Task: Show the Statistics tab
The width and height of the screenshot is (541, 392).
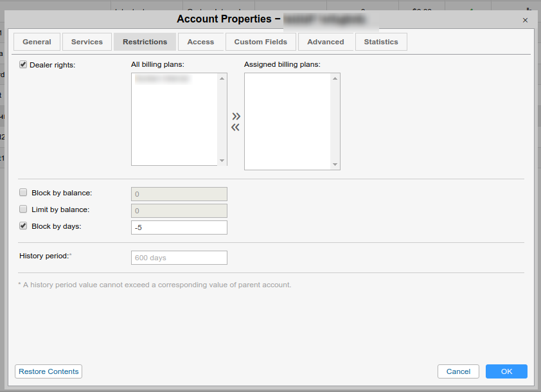Action: click(x=381, y=42)
